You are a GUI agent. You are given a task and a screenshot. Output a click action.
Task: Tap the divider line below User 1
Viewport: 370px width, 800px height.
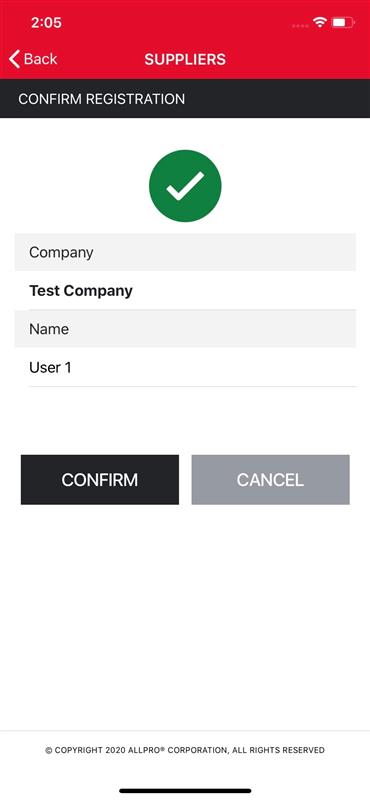[192, 386]
